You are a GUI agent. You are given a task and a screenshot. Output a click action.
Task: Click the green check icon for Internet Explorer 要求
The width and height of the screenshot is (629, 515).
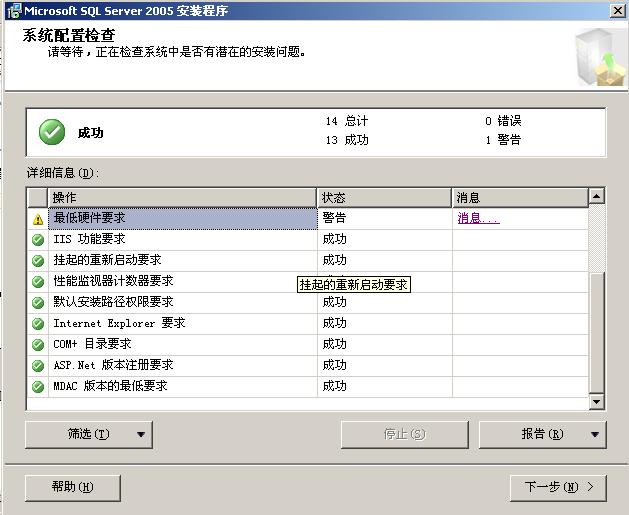click(x=38, y=324)
